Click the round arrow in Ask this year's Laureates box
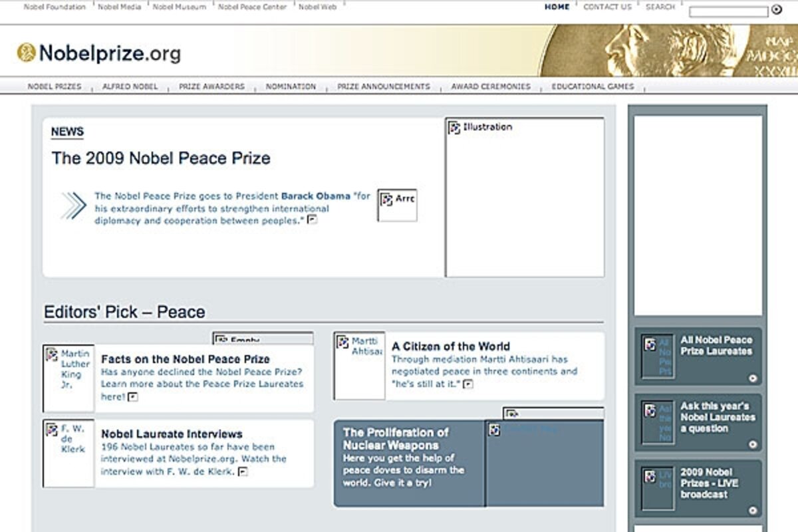 753,444
